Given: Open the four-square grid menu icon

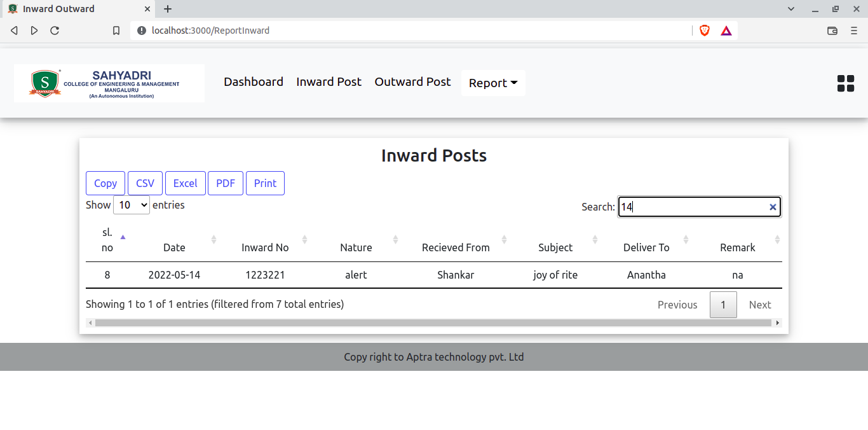Looking at the screenshot, I should pos(845,83).
